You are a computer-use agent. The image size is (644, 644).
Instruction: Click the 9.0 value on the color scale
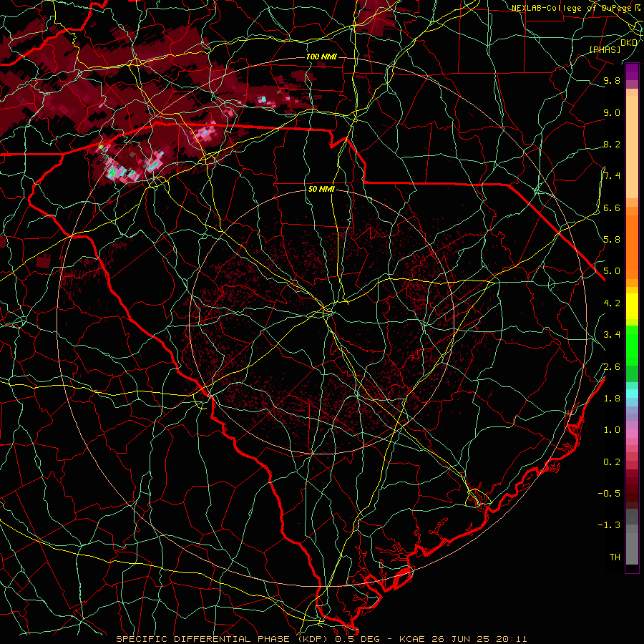(x=612, y=112)
